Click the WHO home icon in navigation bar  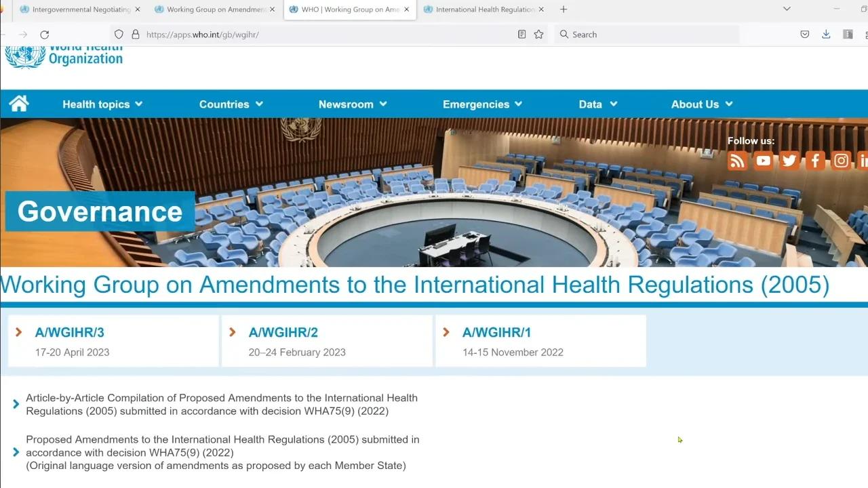point(18,103)
